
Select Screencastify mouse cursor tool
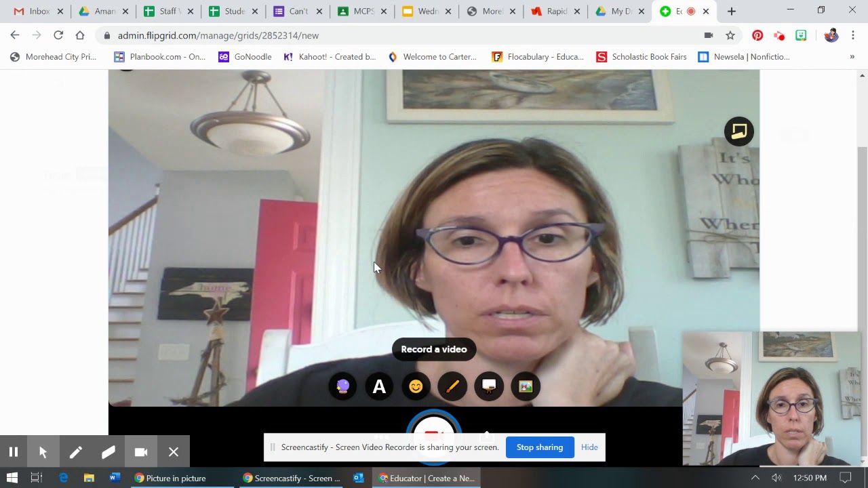[x=43, y=452]
